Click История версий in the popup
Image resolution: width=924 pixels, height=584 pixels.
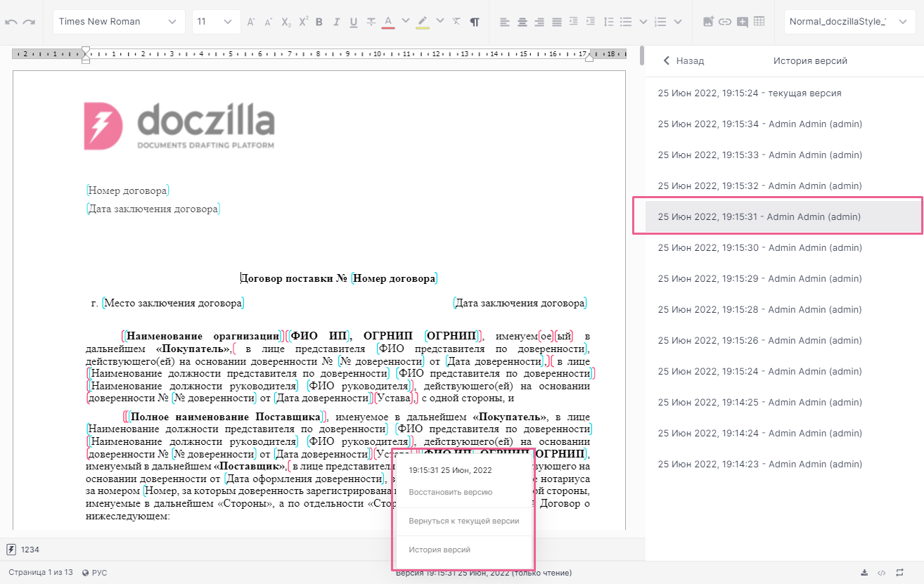pyautogui.click(x=439, y=550)
